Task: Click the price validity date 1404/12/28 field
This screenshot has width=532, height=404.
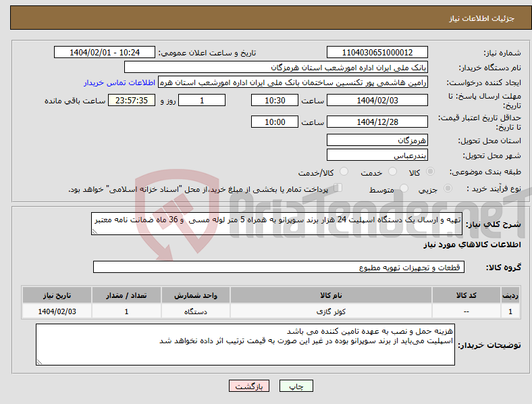Action: pos(377,122)
